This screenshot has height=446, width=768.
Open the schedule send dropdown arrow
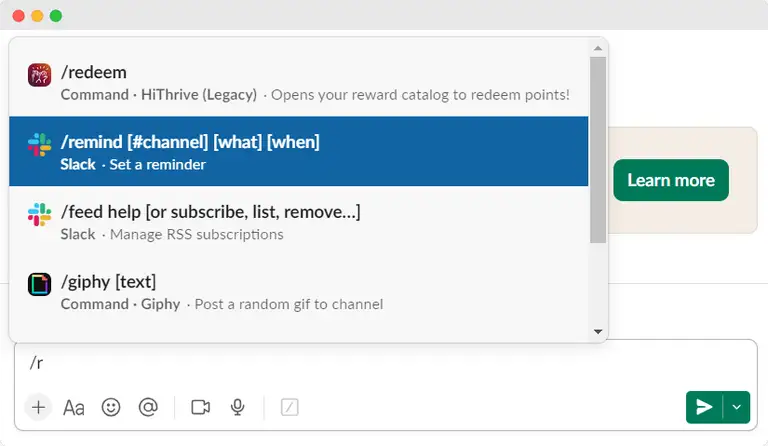tap(737, 407)
